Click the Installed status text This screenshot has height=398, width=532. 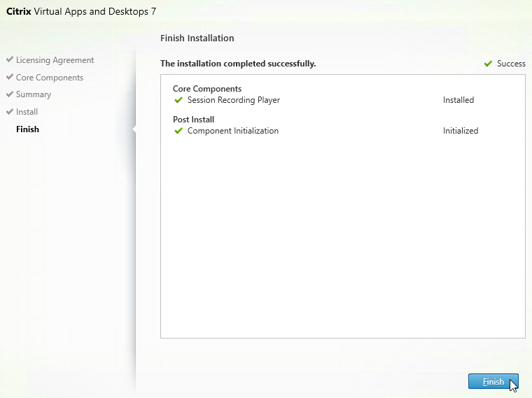click(458, 100)
